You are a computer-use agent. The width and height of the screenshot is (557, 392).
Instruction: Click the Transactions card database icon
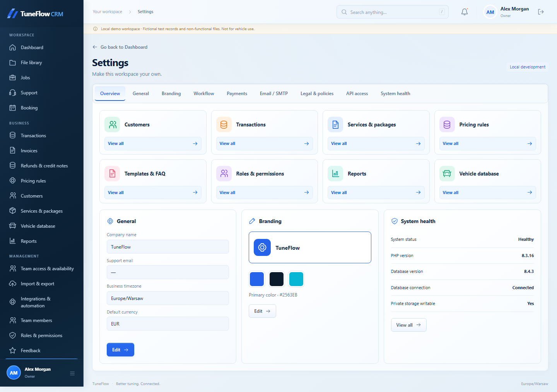[x=224, y=124]
